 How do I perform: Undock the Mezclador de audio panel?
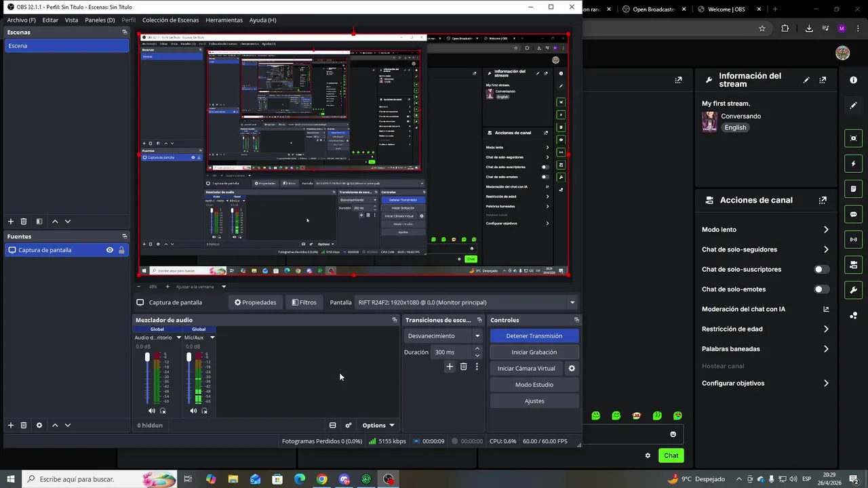(395, 320)
